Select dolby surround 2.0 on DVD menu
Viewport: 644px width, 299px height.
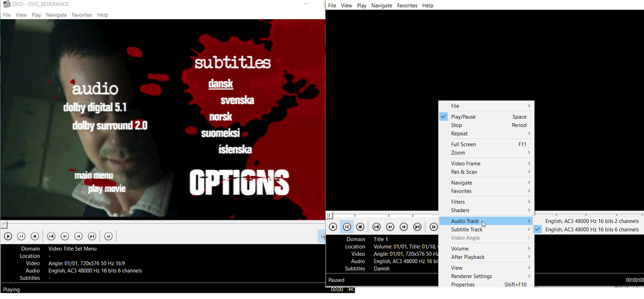point(110,125)
